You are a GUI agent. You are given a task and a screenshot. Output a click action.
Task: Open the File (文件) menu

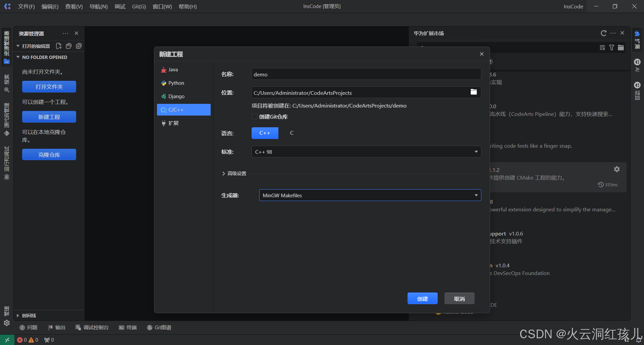point(26,6)
